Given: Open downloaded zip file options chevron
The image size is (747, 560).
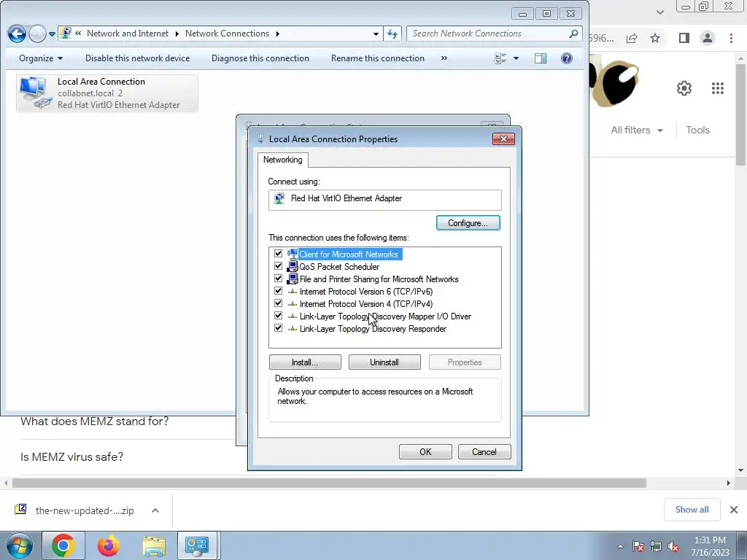Looking at the screenshot, I should 155,510.
